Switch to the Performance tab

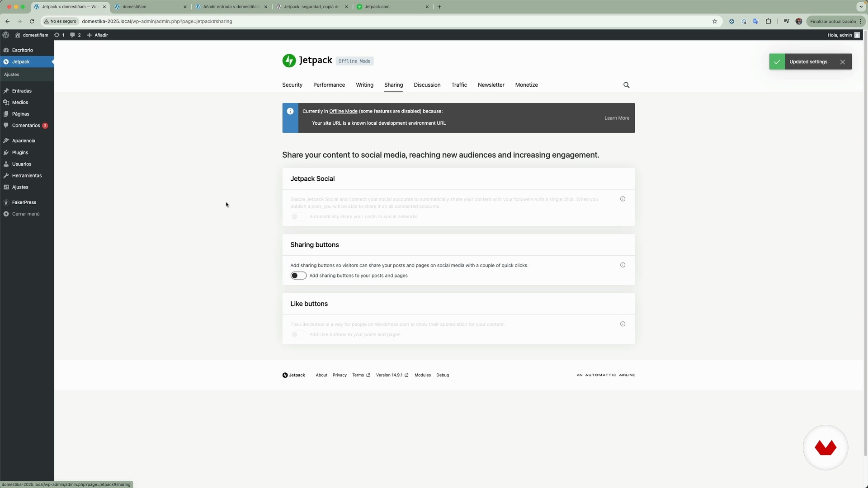(x=329, y=85)
